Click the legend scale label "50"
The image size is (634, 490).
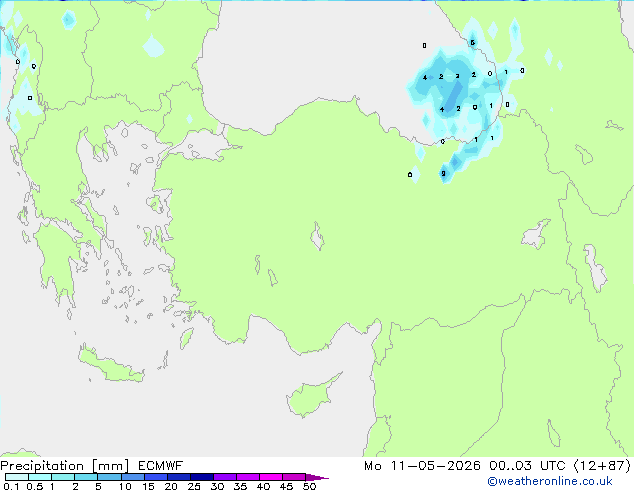[x=309, y=486]
